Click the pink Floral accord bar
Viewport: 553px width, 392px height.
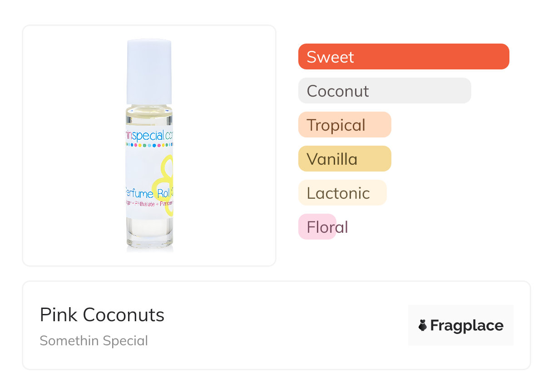tap(317, 227)
